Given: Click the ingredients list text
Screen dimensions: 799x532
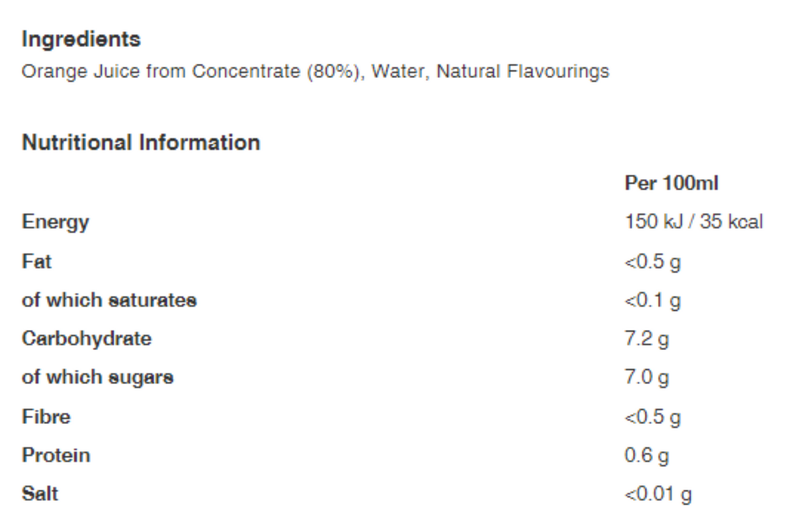Looking at the screenshot, I should coord(315,72).
